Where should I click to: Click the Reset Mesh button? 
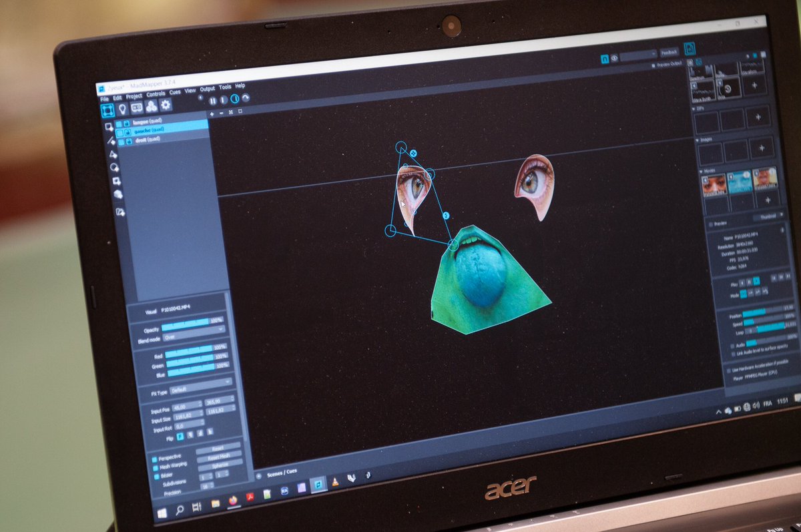219,456
